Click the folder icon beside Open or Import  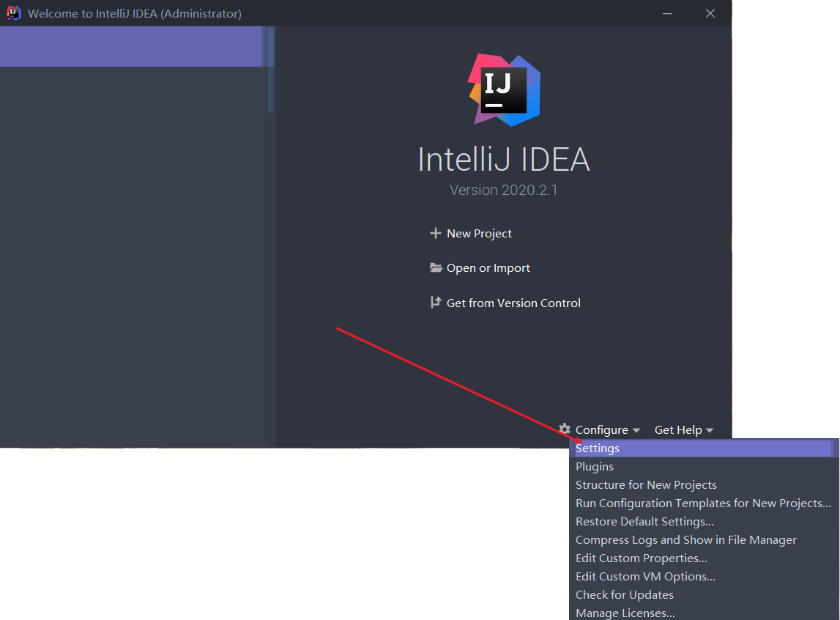[x=436, y=267]
